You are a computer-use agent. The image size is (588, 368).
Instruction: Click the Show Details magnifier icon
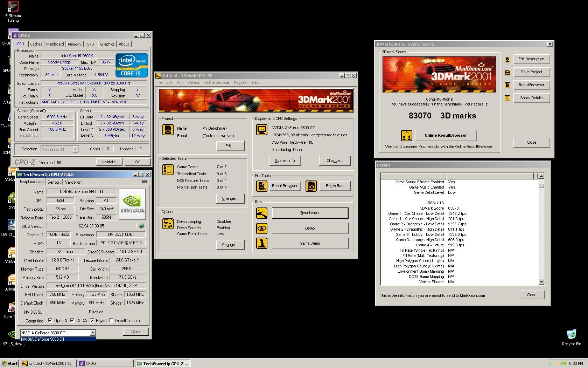point(507,98)
